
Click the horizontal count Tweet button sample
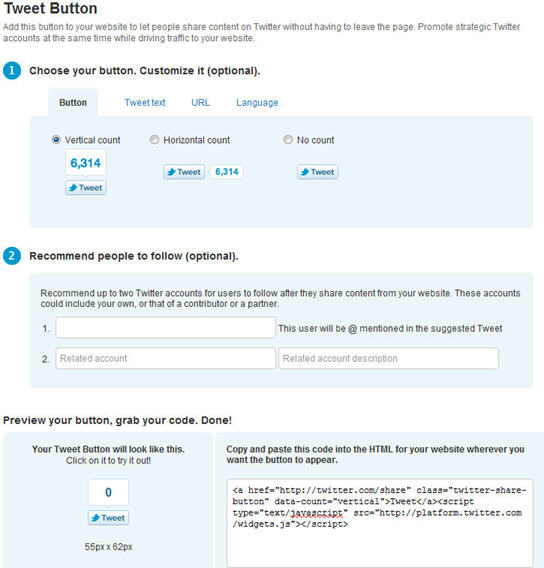click(184, 172)
